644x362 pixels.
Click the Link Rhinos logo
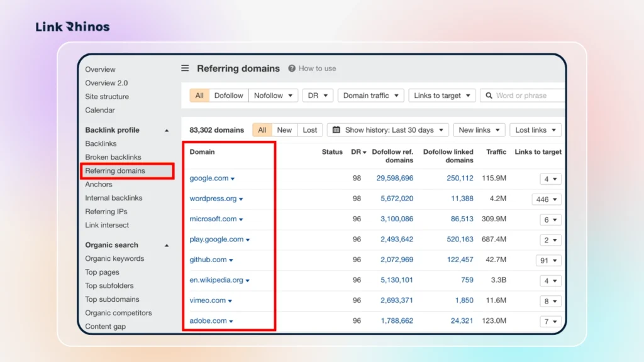click(73, 26)
